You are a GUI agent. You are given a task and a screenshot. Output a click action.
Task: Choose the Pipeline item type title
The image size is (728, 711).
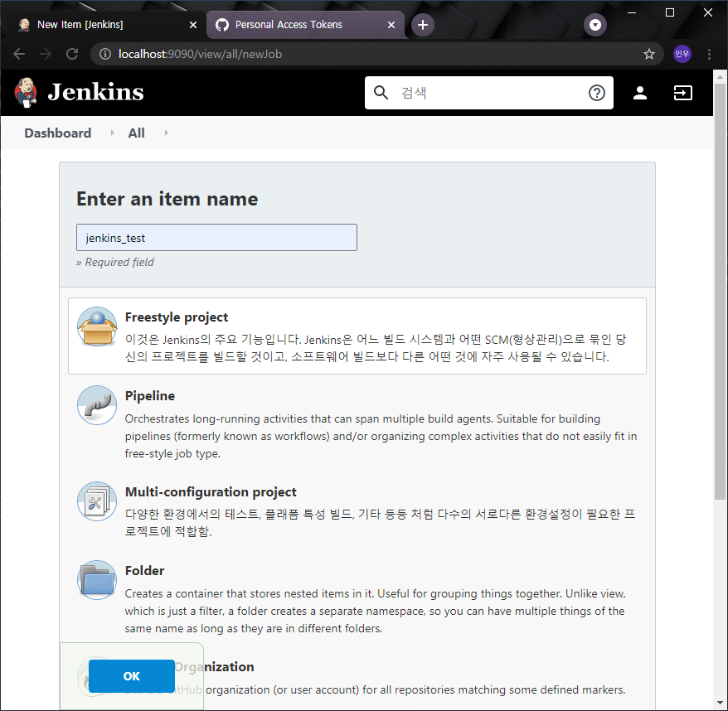click(149, 396)
